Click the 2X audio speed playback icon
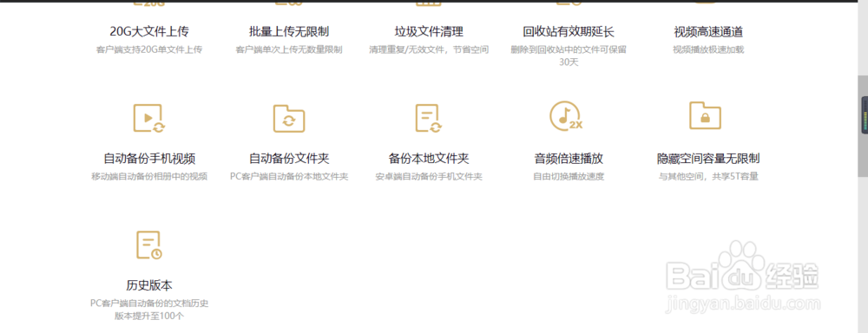The height and width of the screenshot is (333, 868). pos(566,117)
